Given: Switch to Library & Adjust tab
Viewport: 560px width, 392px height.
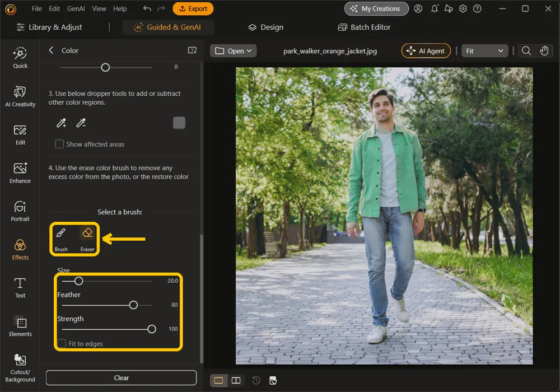Looking at the screenshot, I should 49,27.
